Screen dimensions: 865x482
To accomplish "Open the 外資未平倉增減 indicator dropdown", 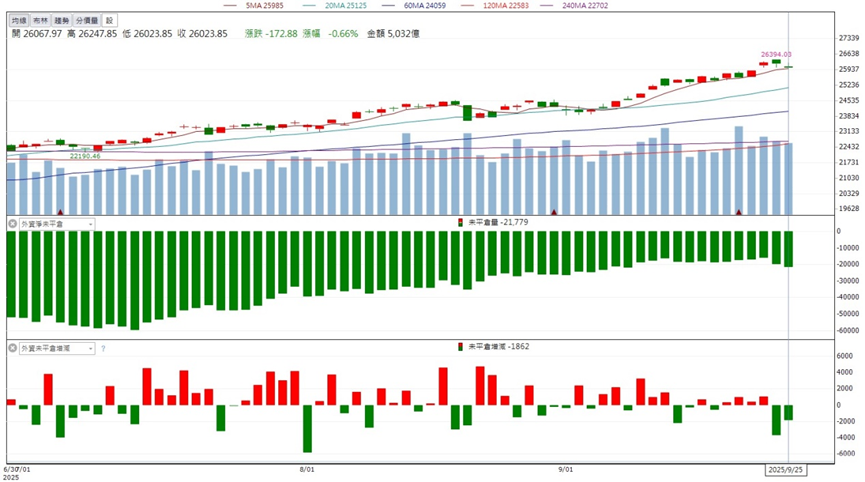I will tap(57, 348).
